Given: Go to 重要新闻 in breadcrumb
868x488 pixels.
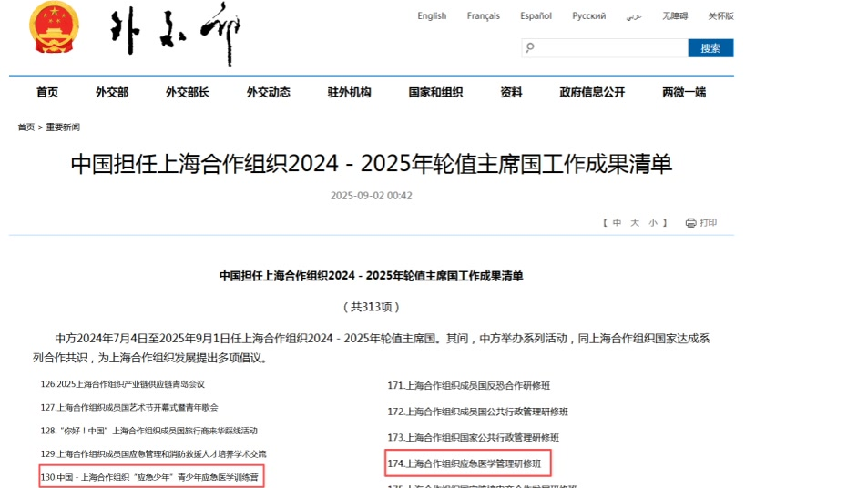Looking at the screenshot, I should (63, 127).
